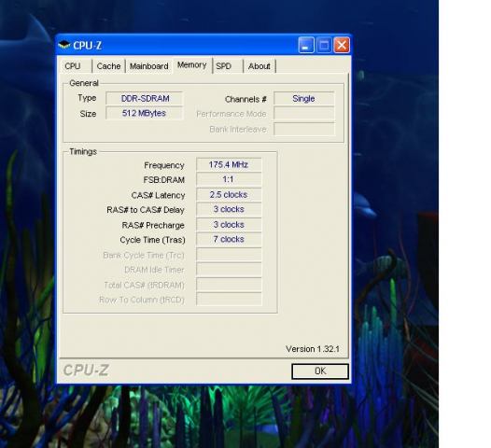
Task: Click the OK button
Action: 320,371
